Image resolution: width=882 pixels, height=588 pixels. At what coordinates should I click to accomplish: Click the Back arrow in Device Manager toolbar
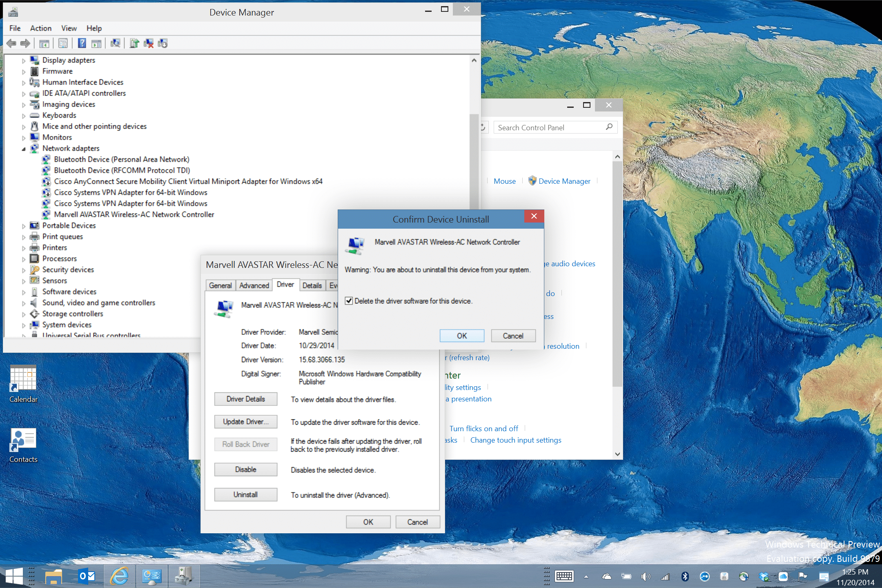click(11, 43)
